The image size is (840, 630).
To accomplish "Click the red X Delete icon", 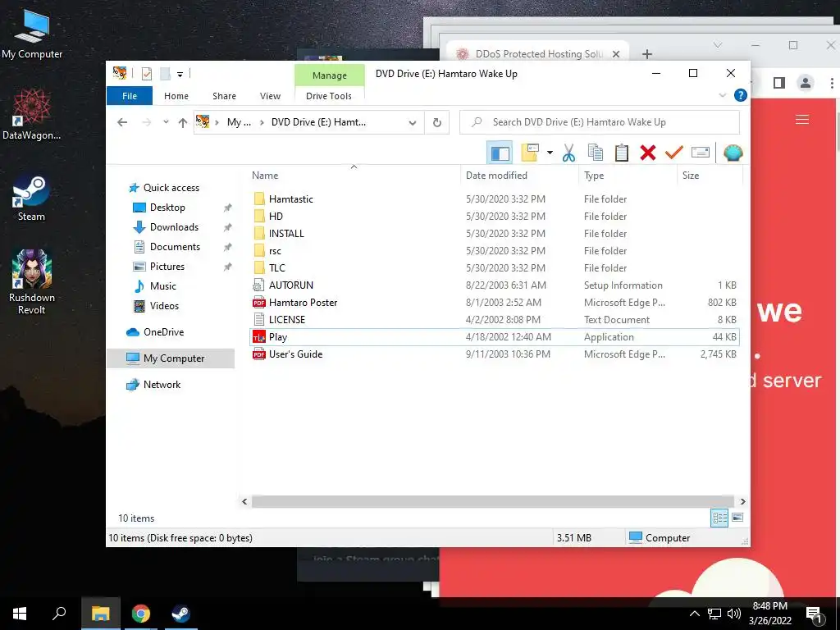I will pos(648,153).
